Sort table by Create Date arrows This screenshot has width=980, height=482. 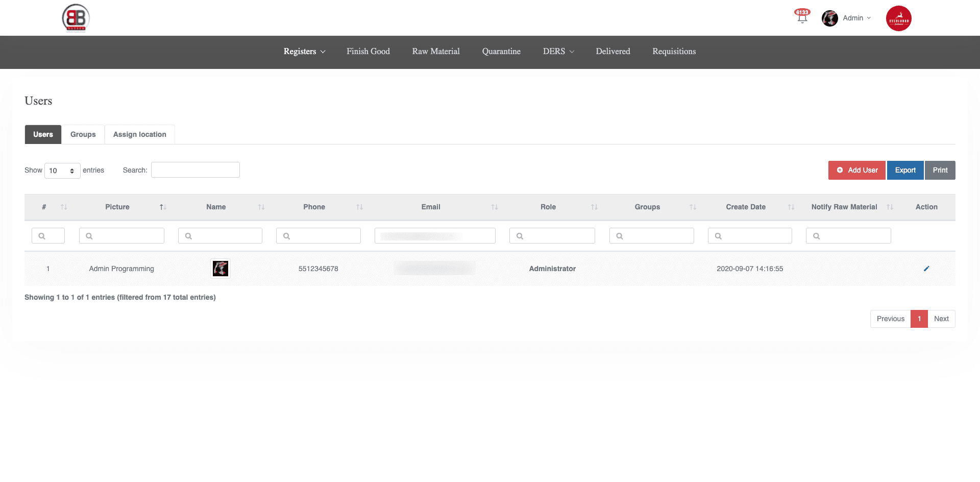coord(791,207)
